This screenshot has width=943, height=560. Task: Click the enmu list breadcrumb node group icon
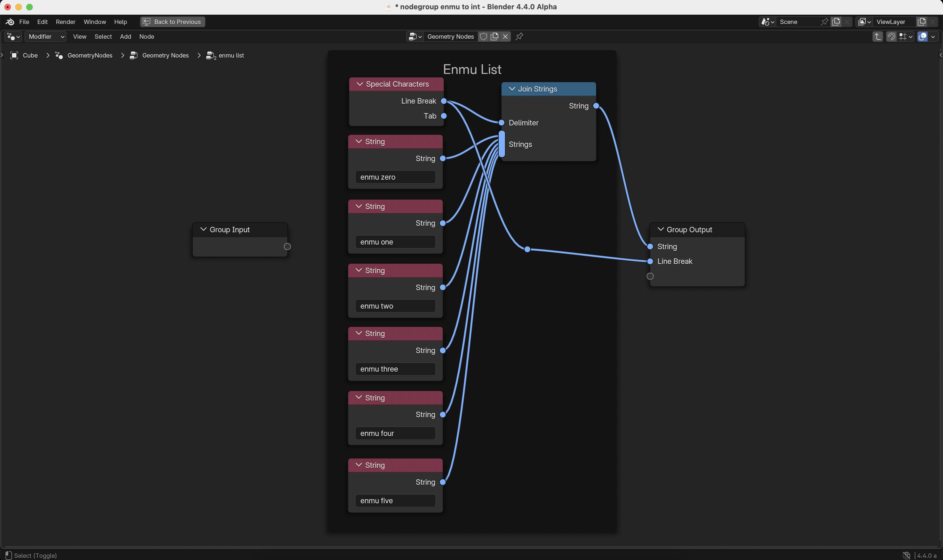coord(211,56)
